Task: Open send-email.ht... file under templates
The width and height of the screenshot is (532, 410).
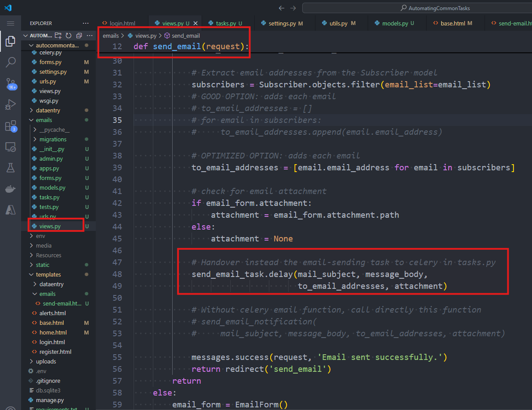Action: [58, 303]
